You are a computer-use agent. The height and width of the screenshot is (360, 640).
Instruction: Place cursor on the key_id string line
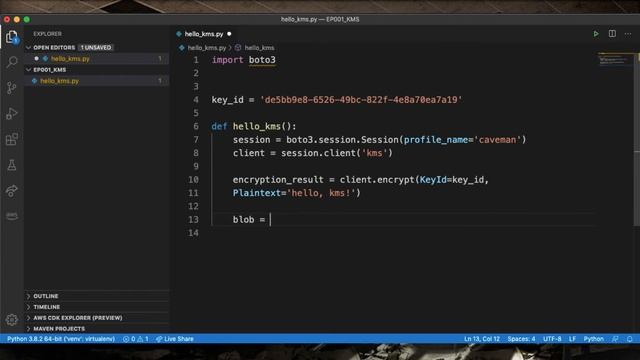click(x=337, y=100)
